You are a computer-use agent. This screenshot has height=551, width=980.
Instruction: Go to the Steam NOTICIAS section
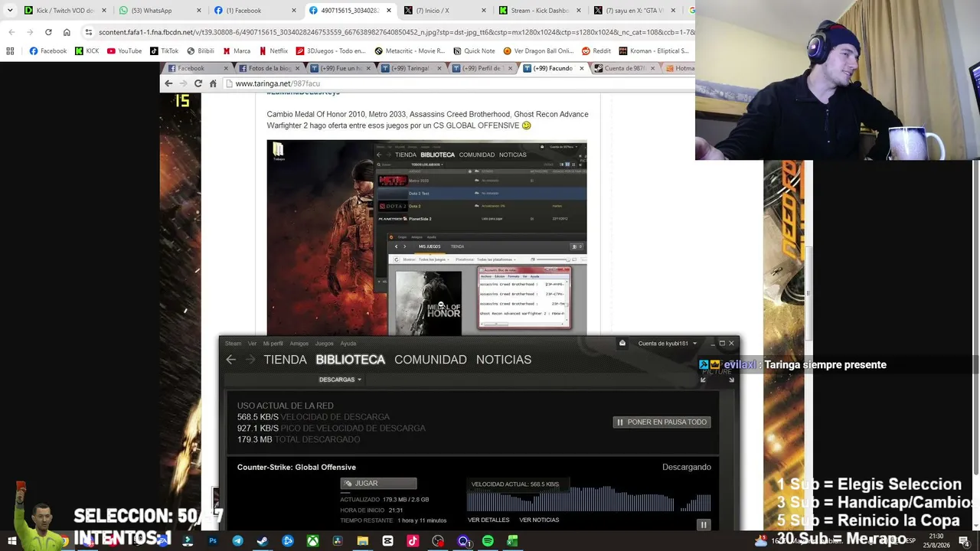[504, 360]
